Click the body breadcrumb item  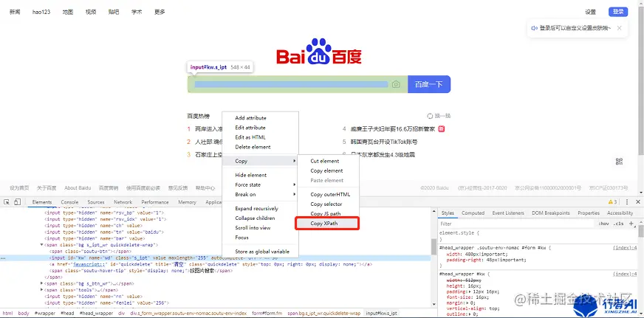click(24, 313)
